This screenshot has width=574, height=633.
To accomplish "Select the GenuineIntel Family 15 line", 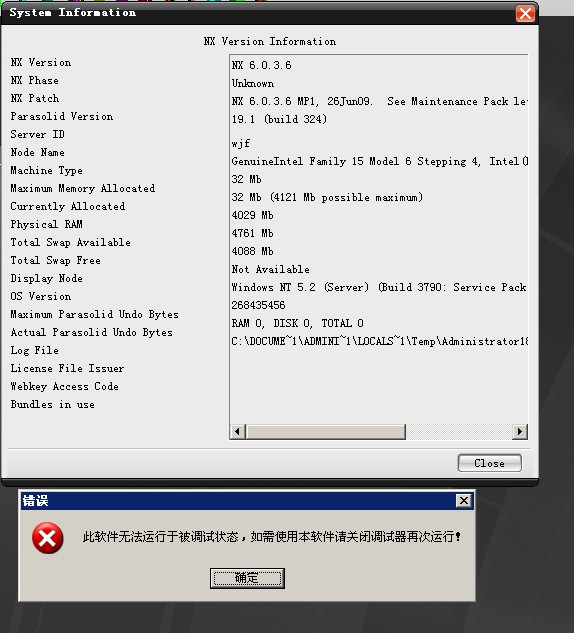I will [379, 161].
